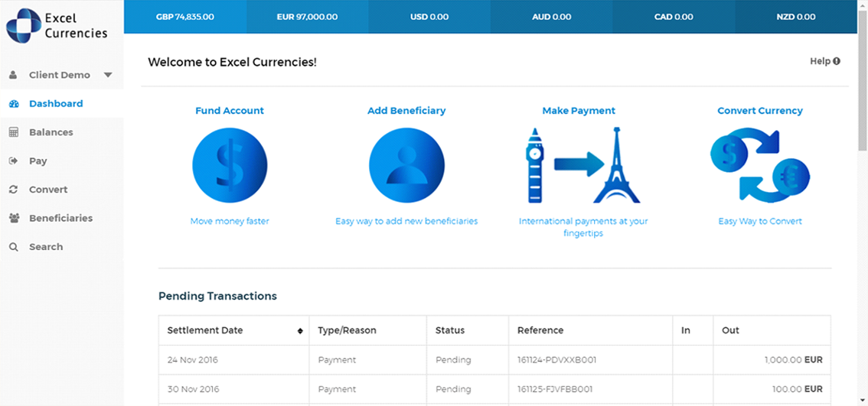The width and height of the screenshot is (868, 406).
Task: Select the EUR 97,000.00 balance tab
Action: [x=307, y=17]
